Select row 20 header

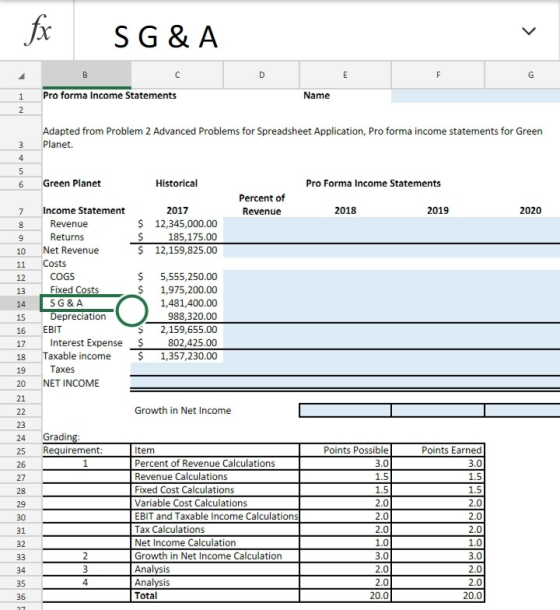pyautogui.click(x=21, y=384)
